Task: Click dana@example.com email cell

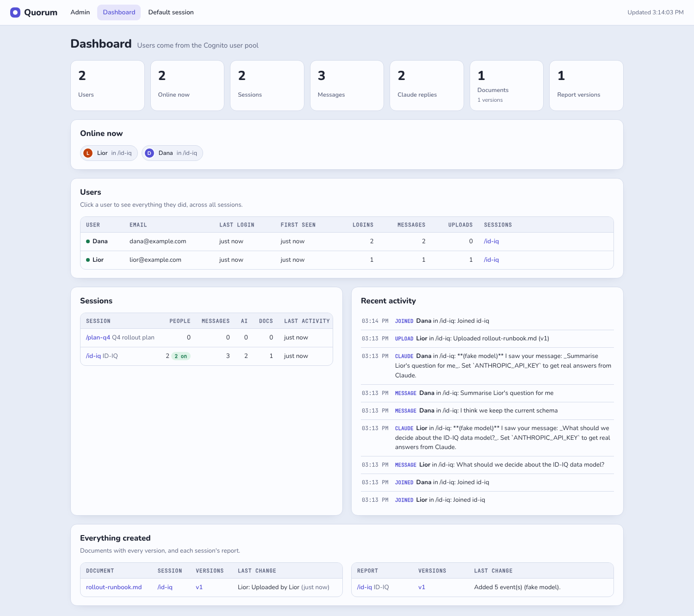Action: pyautogui.click(x=158, y=241)
